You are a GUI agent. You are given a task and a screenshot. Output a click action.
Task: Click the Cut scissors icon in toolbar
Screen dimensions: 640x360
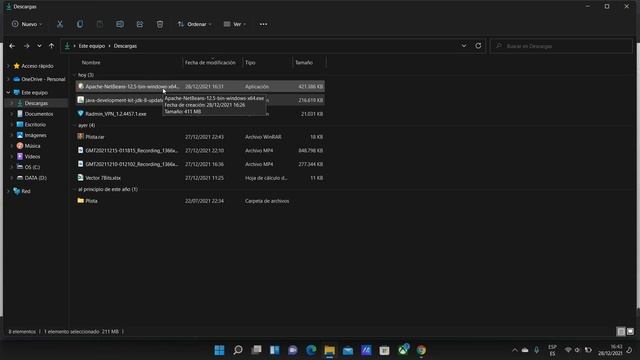tap(60, 24)
